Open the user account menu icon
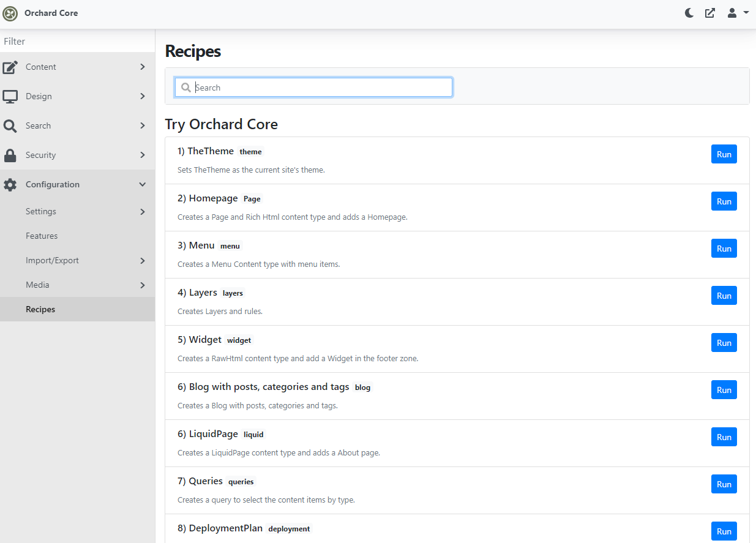Screen dimensions: 756x543 (732, 13)
